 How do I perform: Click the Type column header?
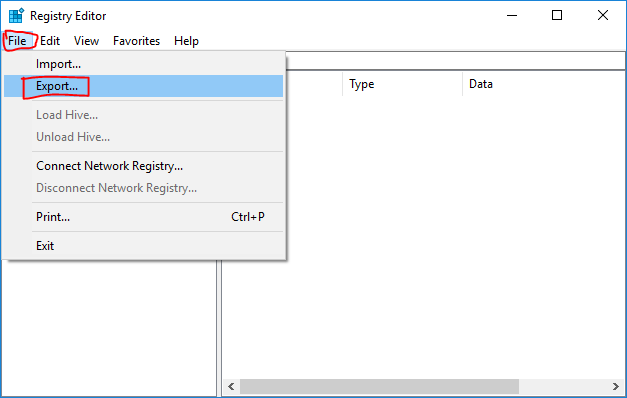coord(402,84)
